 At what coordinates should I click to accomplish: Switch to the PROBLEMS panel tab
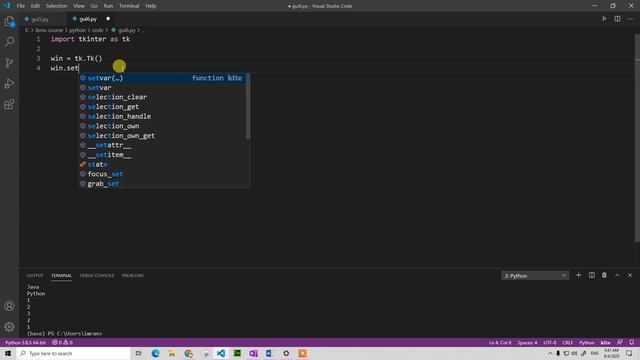[x=133, y=276]
